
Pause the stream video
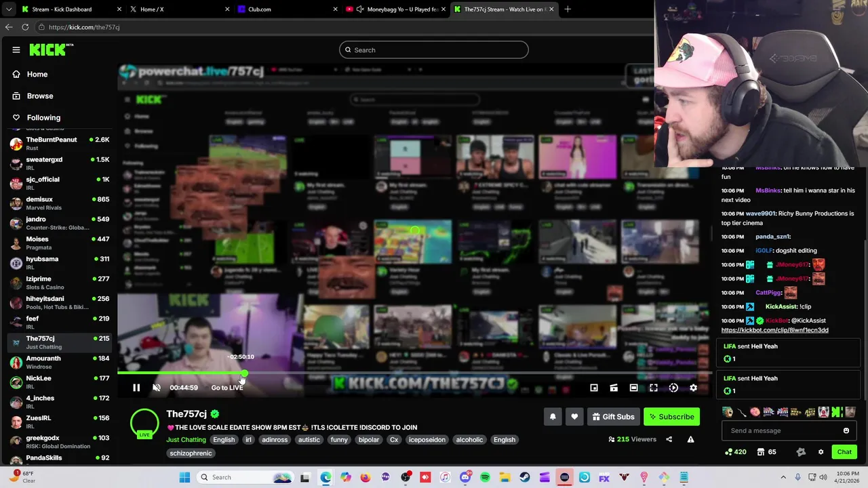(x=136, y=388)
